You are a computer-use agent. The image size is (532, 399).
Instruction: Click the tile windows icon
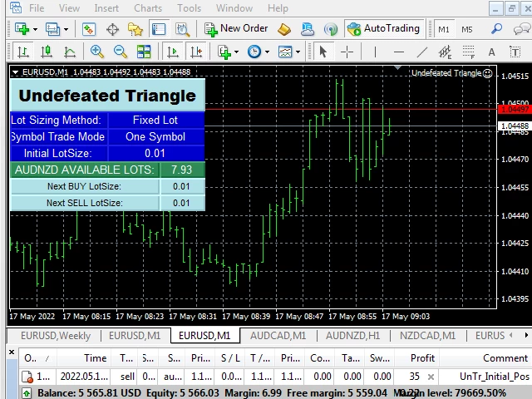click(x=144, y=52)
